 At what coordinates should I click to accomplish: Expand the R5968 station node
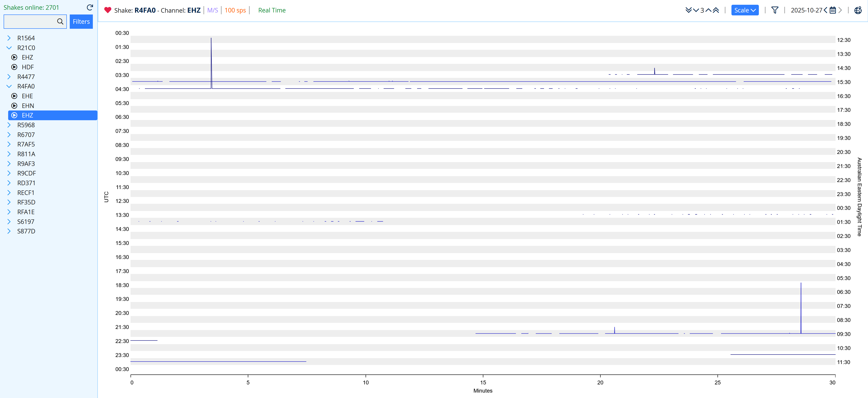(9, 125)
